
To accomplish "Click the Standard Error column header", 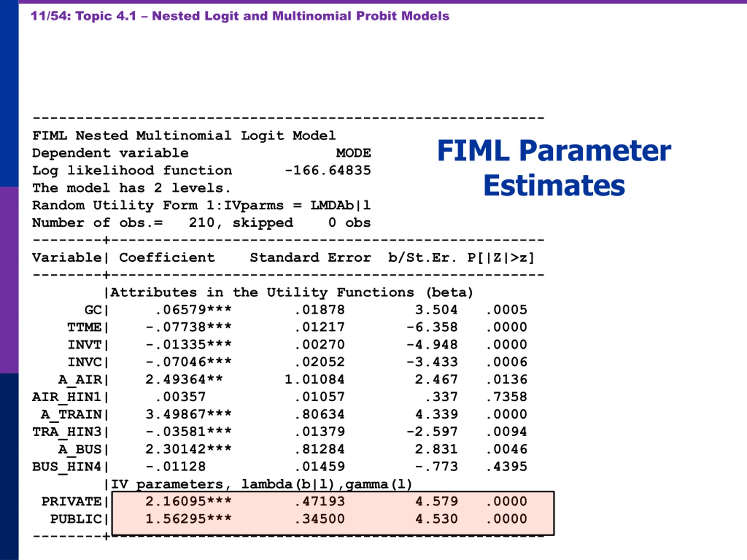I will tap(310, 258).
